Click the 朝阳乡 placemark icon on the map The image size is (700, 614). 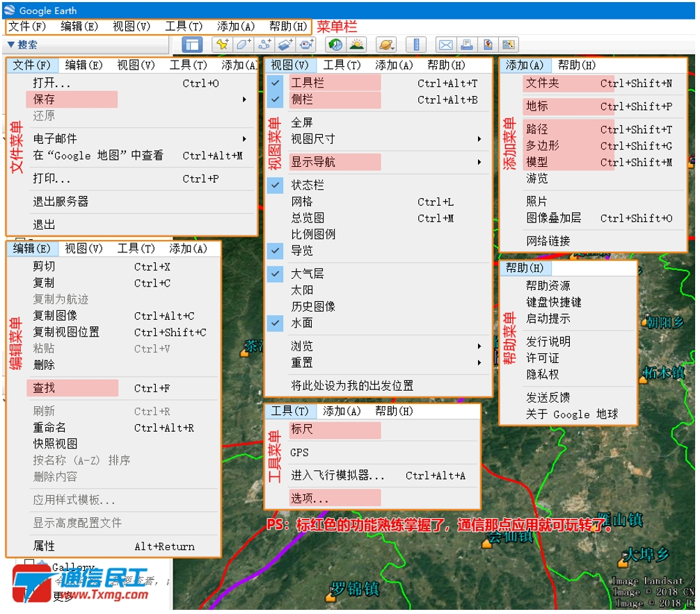[x=646, y=322]
